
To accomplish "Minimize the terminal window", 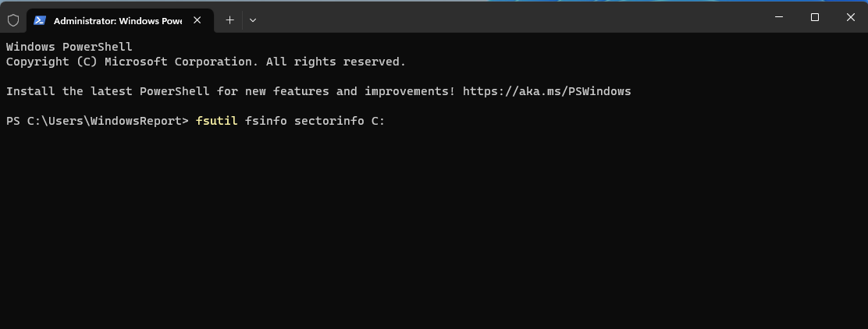I will click(778, 17).
